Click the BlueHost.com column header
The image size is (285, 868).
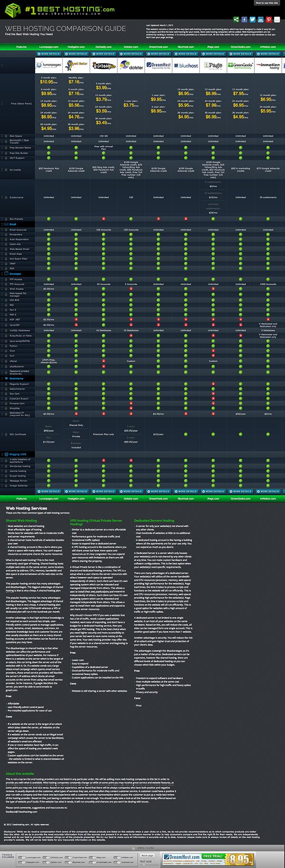coord(186,47)
